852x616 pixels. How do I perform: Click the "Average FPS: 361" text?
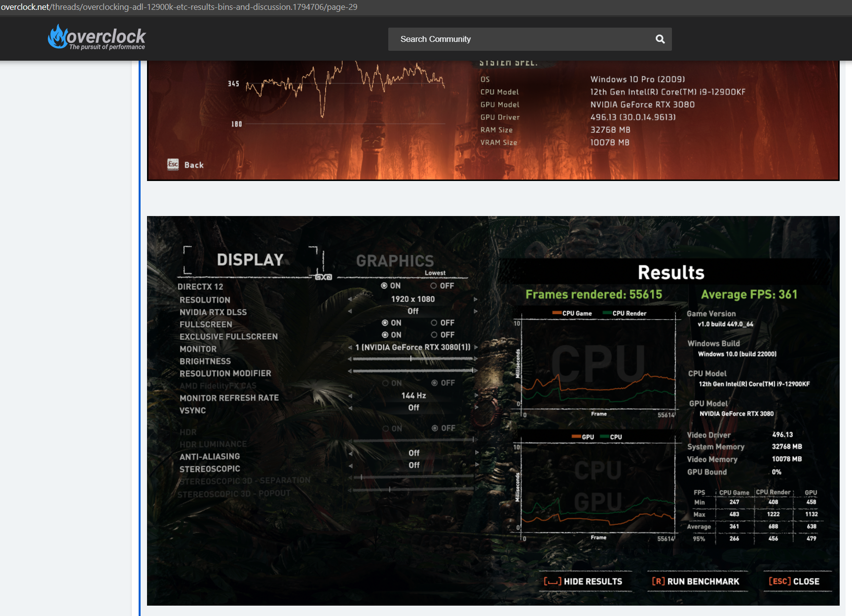(x=749, y=294)
